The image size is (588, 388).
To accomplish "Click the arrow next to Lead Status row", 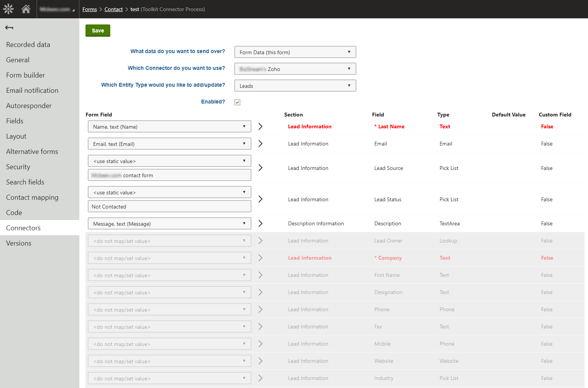I will coord(260,199).
